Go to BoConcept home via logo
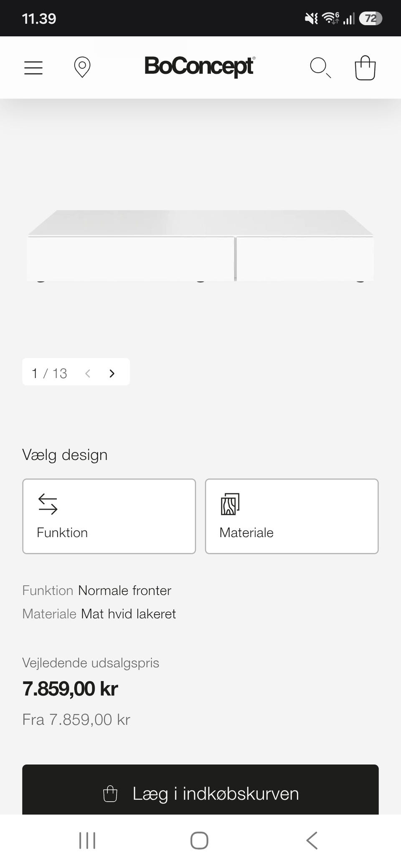 point(200,66)
